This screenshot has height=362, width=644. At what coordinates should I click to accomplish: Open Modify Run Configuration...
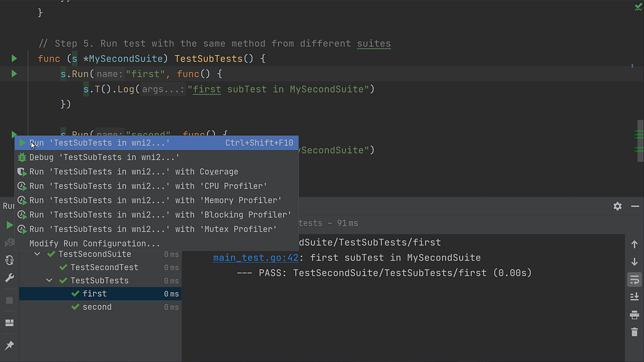[x=156, y=243]
